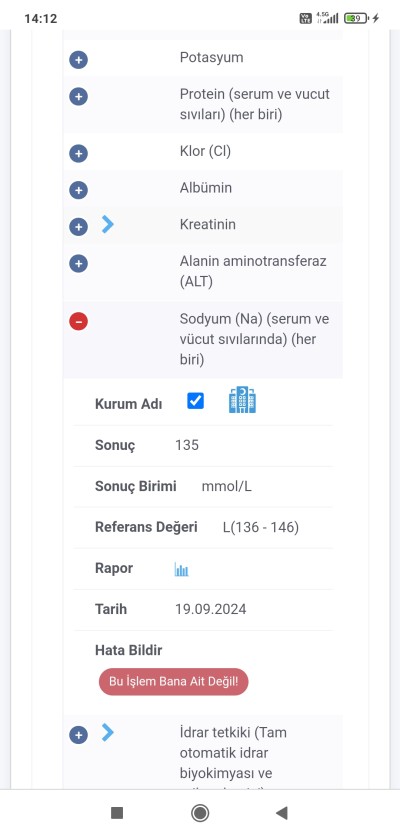The width and height of the screenshot is (400, 837).
Task: Click the plus icon beside Klor (Cl)
Action: pos(79,154)
